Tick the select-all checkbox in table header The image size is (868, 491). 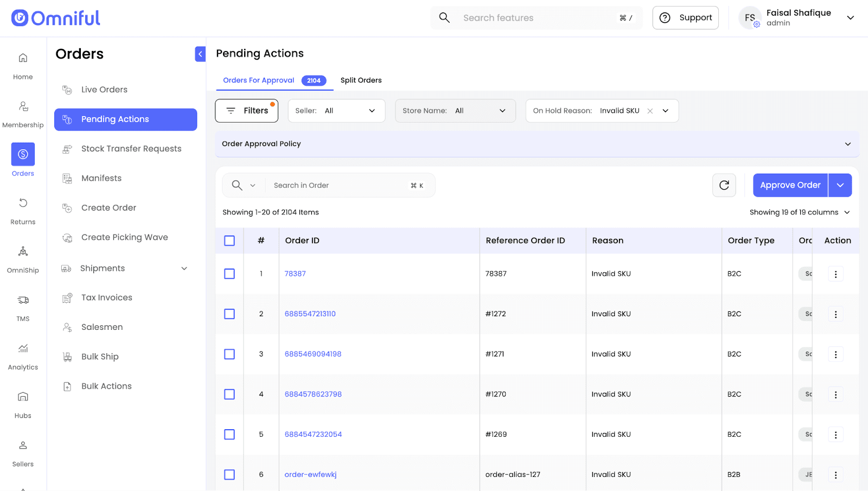tap(229, 241)
